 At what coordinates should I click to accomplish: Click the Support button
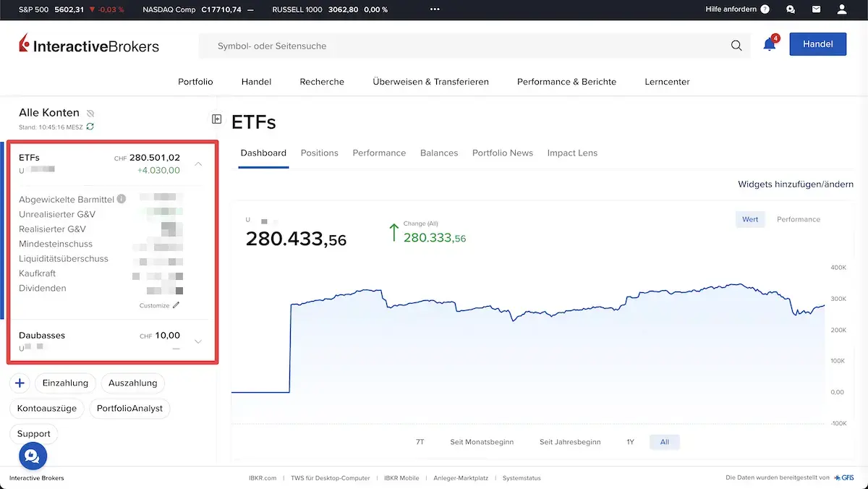(x=34, y=434)
